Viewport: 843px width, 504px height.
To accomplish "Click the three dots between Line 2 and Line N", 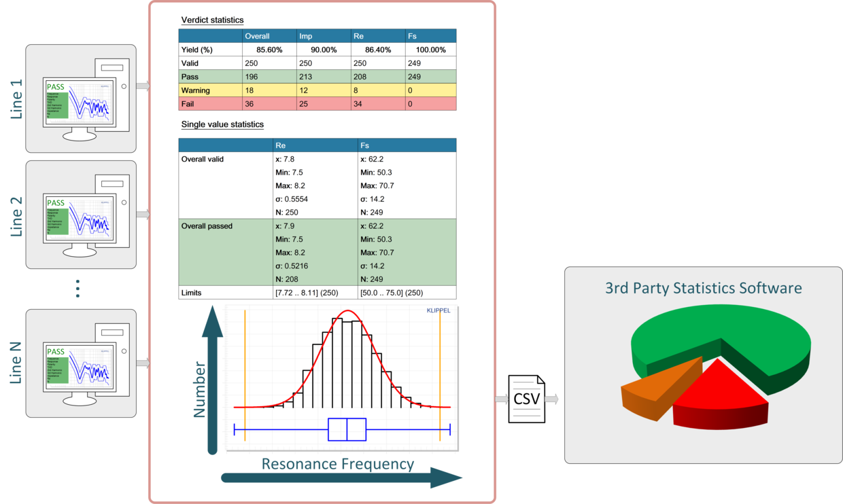I will coord(77,288).
